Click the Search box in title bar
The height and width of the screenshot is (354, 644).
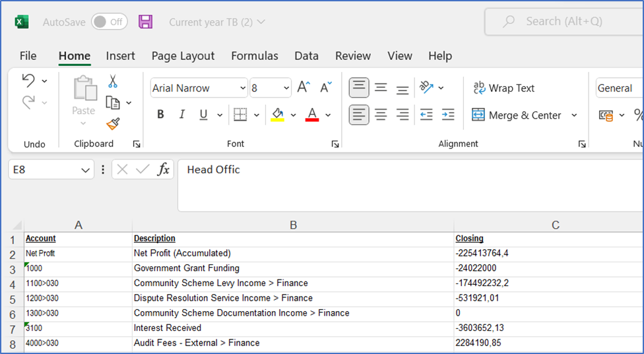[563, 22]
